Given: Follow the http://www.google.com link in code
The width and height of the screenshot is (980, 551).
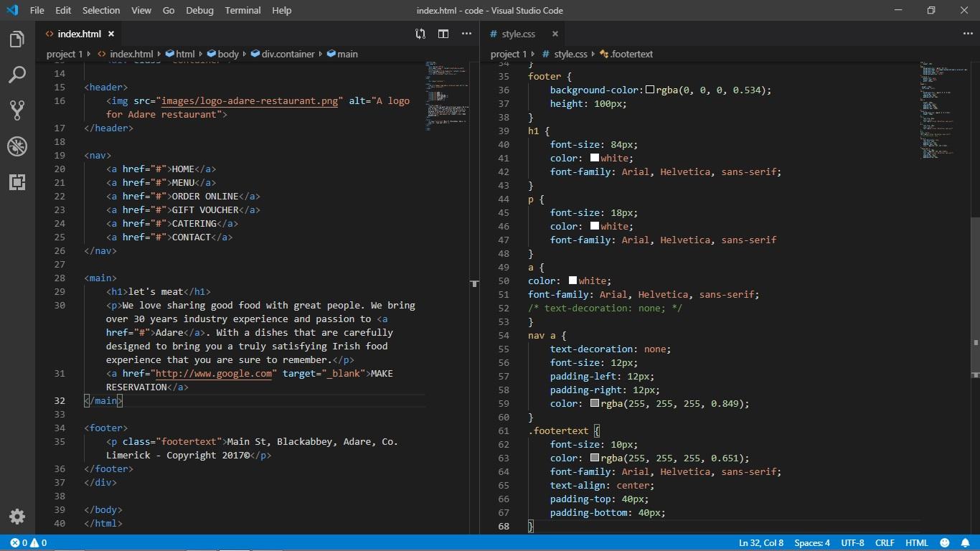Looking at the screenshot, I should (214, 373).
